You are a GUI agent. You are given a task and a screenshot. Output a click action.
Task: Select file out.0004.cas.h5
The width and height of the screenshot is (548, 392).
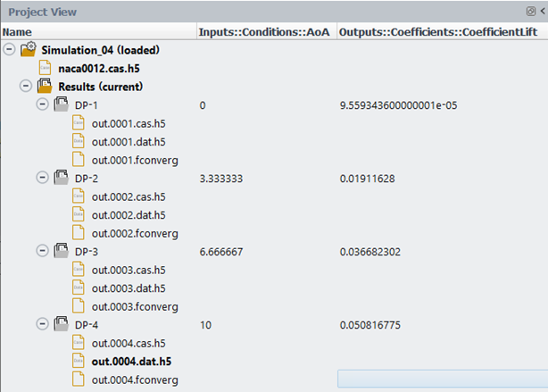(129, 344)
